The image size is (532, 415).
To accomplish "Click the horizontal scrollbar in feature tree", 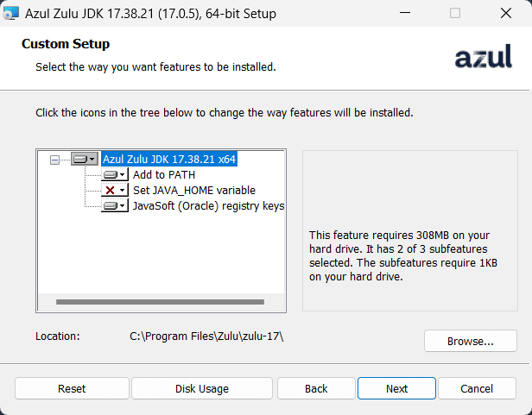I will pos(160,302).
